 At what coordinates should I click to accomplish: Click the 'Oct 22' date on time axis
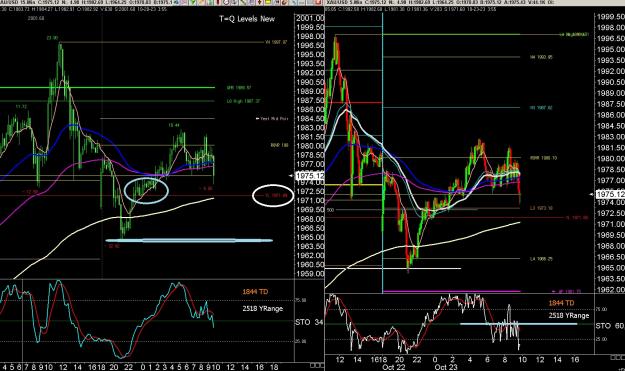coord(393,367)
